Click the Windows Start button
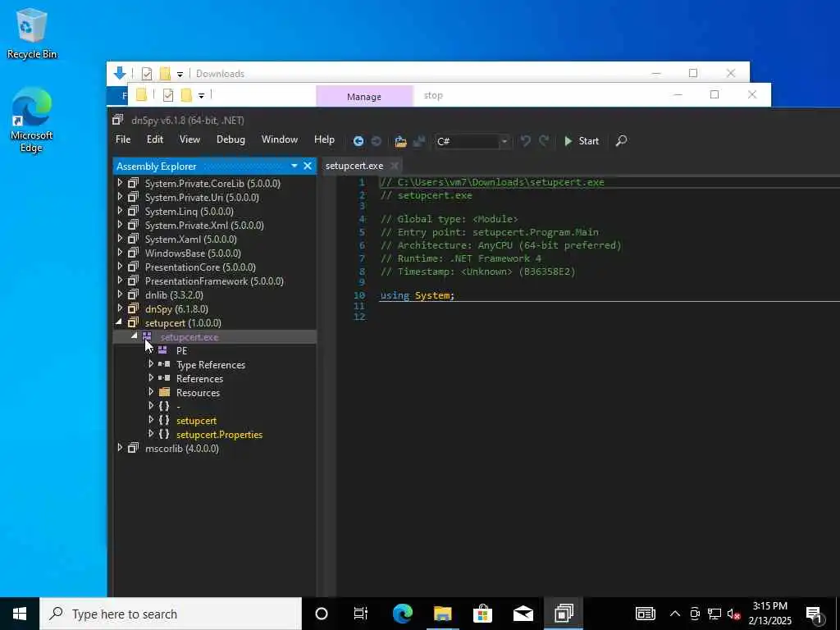The width and height of the screenshot is (840, 630). coord(20,614)
